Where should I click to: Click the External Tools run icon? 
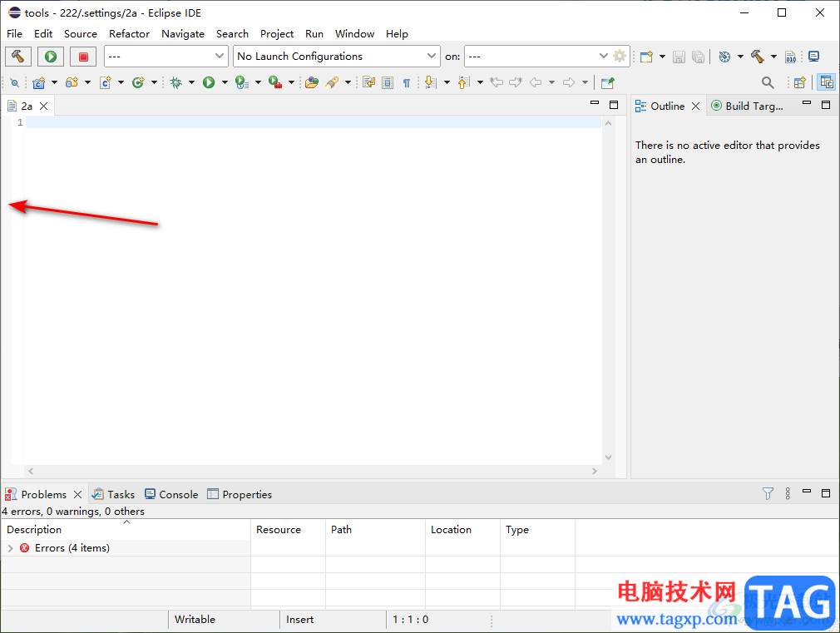[x=275, y=82]
